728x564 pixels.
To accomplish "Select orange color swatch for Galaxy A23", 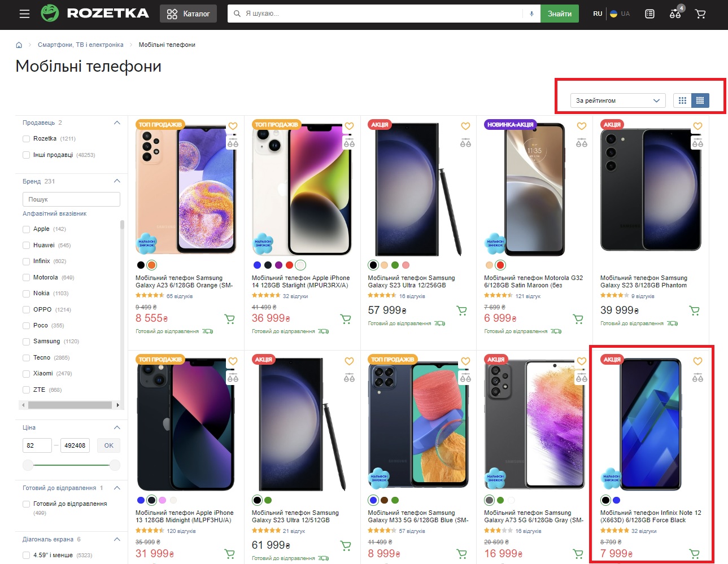I will click(x=151, y=265).
